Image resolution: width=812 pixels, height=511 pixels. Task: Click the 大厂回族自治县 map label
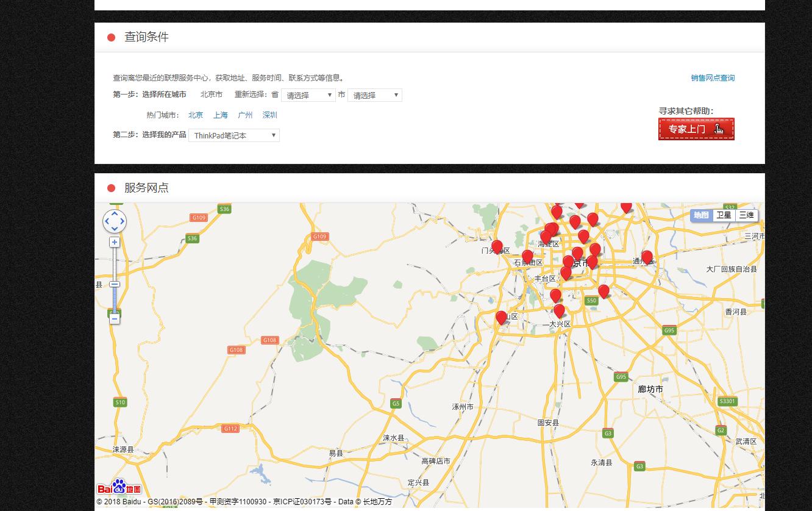point(732,269)
